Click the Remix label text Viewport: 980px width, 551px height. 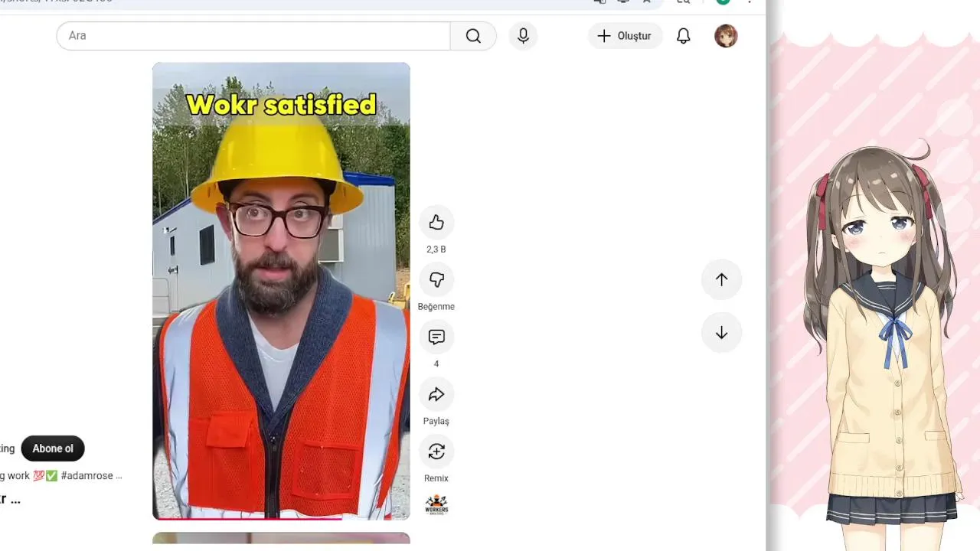(436, 478)
